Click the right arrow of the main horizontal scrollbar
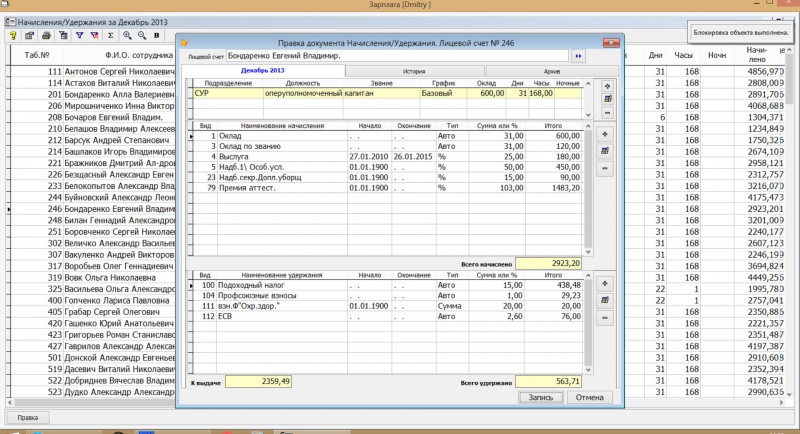Screen dimensions: 800x434 point(781,402)
